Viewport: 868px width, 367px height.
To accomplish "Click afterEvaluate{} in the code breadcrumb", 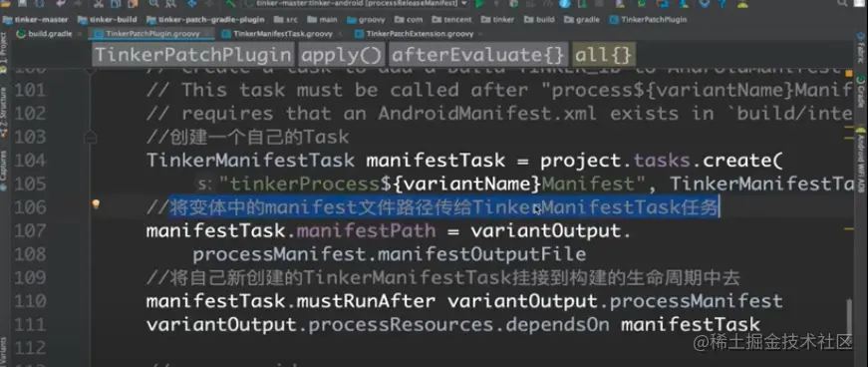I will (x=478, y=55).
